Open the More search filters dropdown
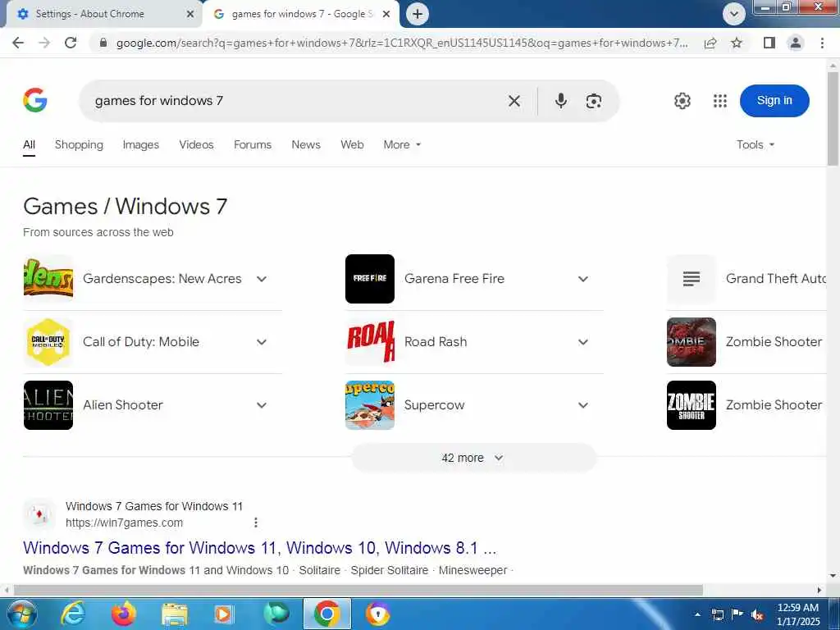This screenshot has height=630, width=840. 402,144
